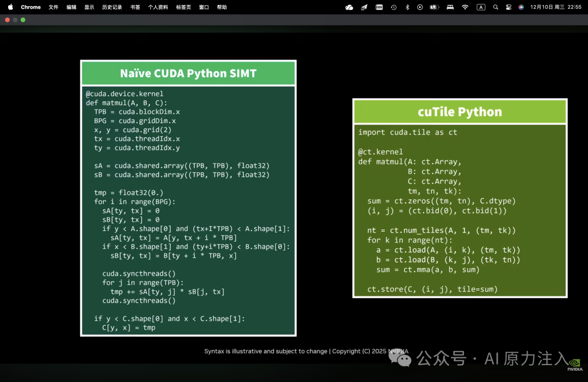
Task: Click the "@cuda.device.kernel" code line
Action: [x=125, y=94]
